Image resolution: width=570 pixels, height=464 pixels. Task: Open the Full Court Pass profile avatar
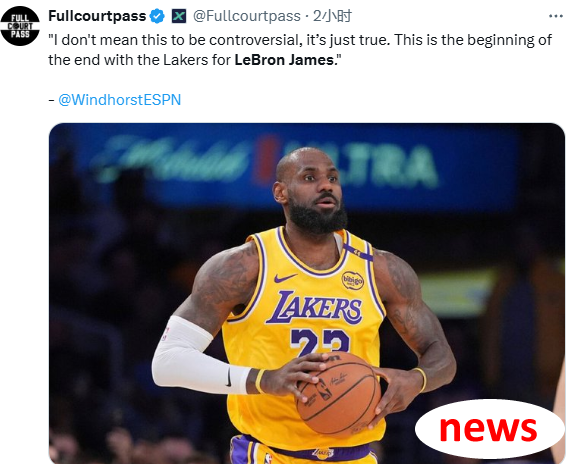coord(20,26)
